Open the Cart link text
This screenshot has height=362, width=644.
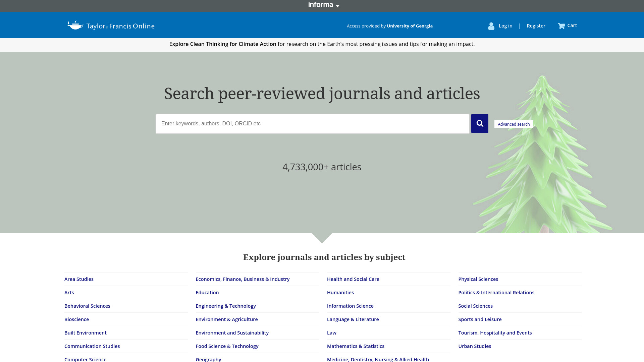tap(572, 25)
